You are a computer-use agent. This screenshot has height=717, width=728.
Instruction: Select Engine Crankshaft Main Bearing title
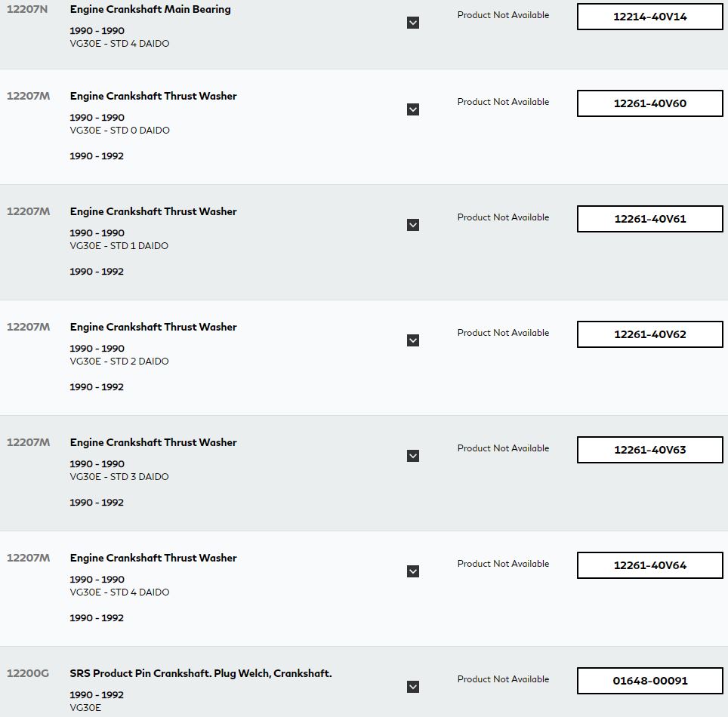(150, 10)
